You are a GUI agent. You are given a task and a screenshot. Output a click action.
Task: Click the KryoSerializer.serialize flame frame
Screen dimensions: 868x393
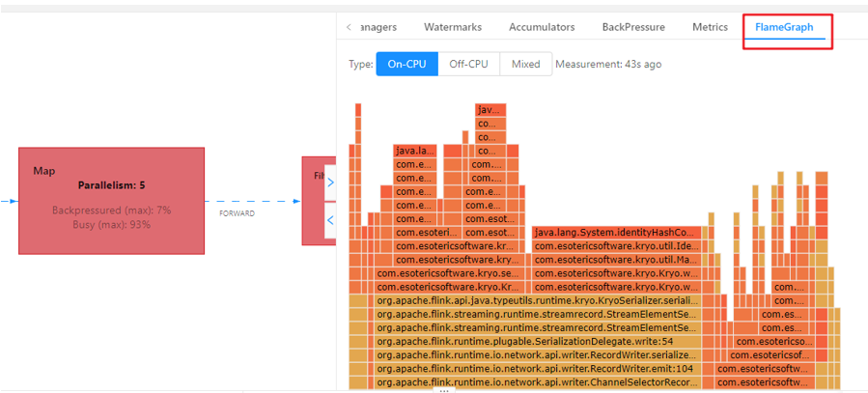point(537,300)
